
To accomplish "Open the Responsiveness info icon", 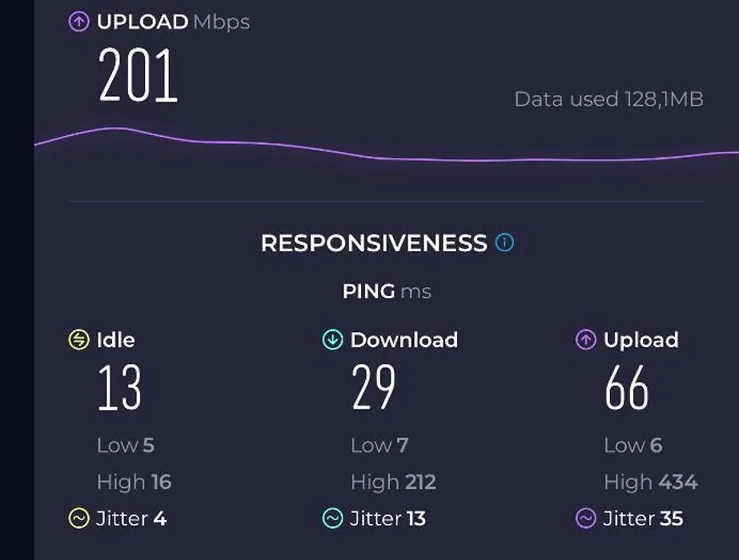I will [x=504, y=242].
